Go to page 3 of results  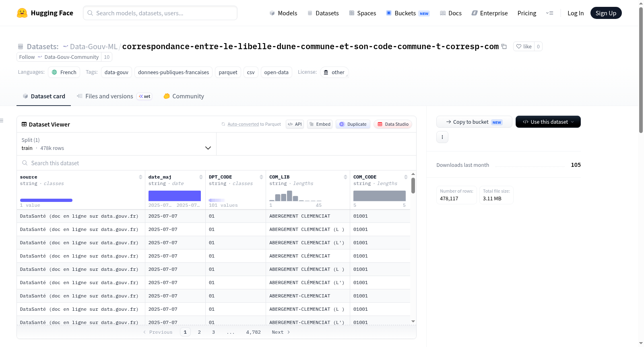213,332
